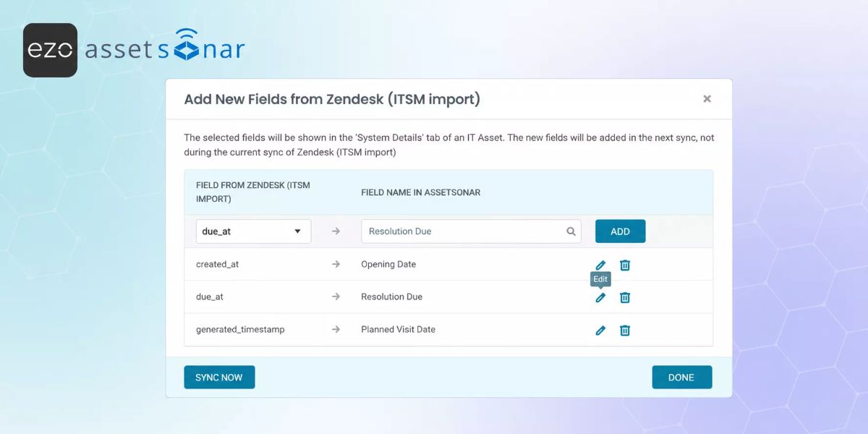
Task: Click the Planned Visit Date field name
Action: pos(398,329)
